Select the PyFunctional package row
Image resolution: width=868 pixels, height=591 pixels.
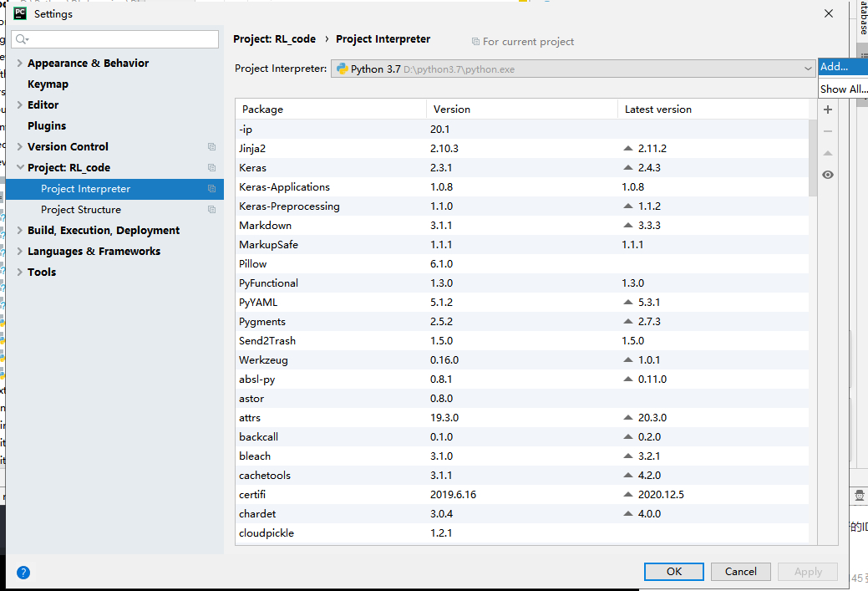(x=522, y=283)
